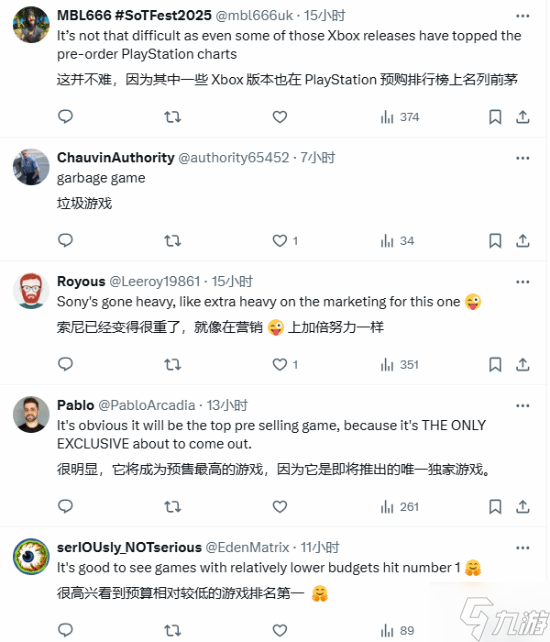The height and width of the screenshot is (642, 550).
Task: Like Pablo's tweet about exclusive game
Action: click(280, 507)
